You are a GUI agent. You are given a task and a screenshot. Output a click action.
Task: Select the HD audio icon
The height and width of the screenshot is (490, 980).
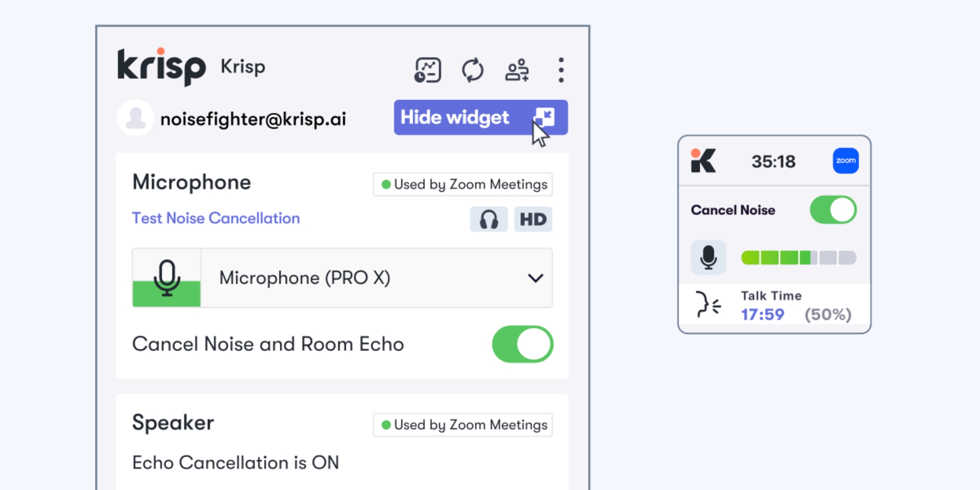[533, 219]
